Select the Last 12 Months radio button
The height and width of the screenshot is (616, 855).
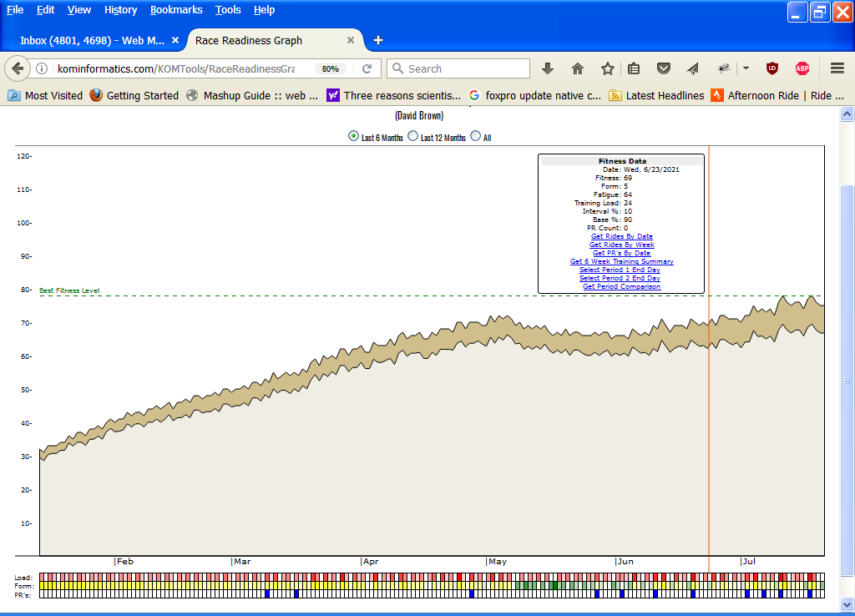tap(412, 137)
